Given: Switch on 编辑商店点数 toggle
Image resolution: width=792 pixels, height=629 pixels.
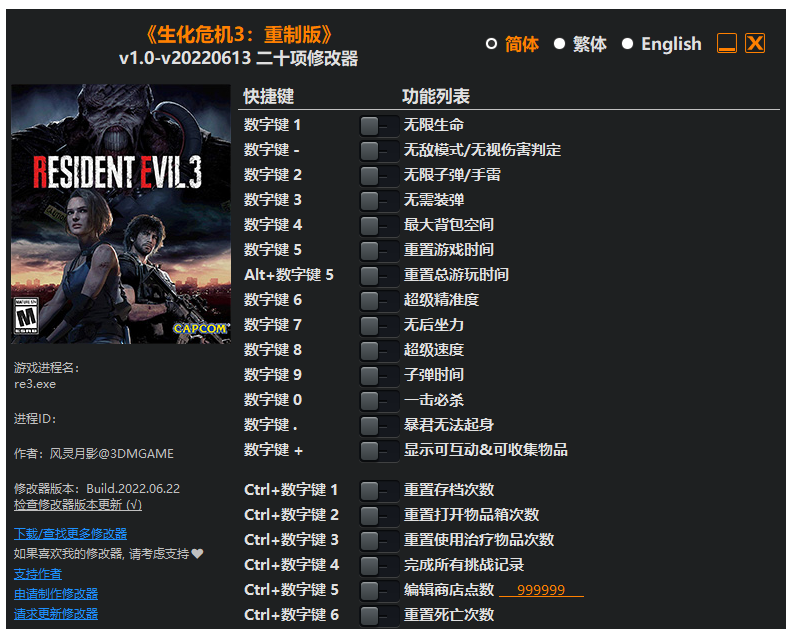Looking at the screenshot, I should (379, 591).
